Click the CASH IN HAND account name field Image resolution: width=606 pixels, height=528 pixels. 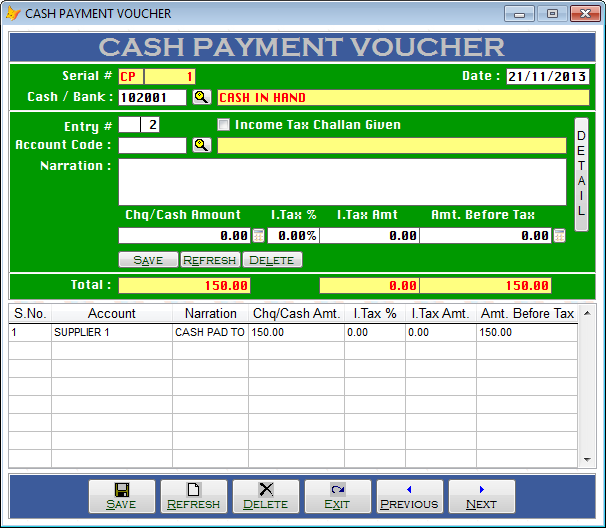coord(403,97)
